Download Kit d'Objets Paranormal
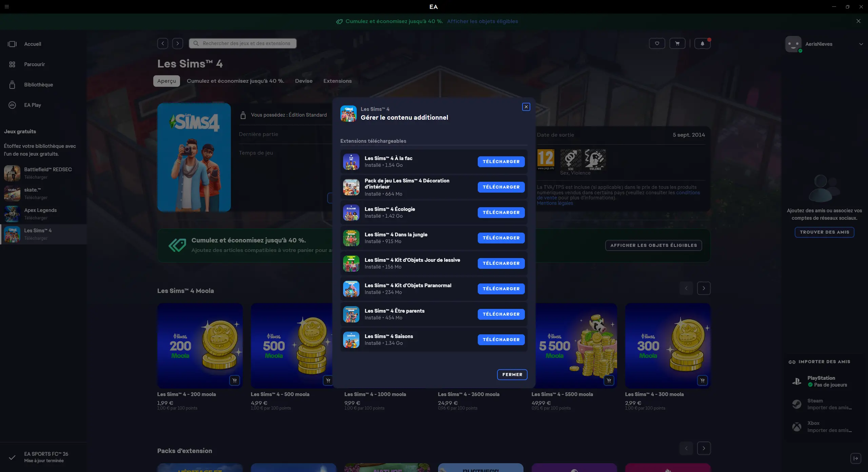The height and width of the screenshot is (472, 868). pos(501,289)
